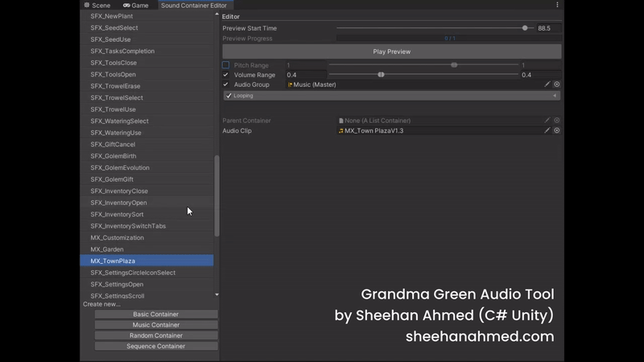Switch to the Game tab

pyautogui.click(x=135, y=5)
